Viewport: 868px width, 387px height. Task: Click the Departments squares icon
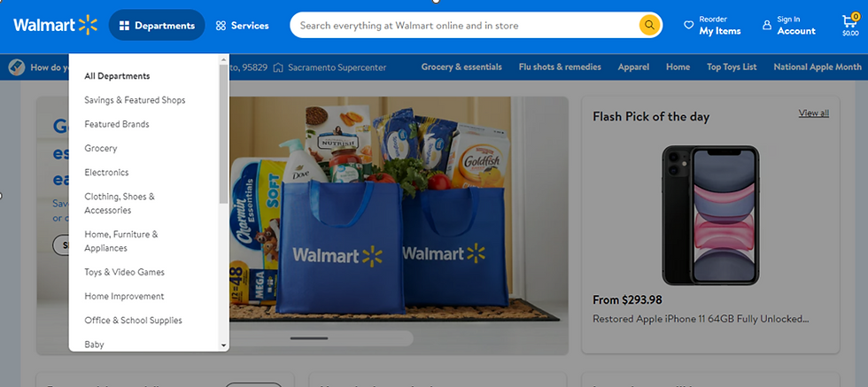(x=125, y=26)
